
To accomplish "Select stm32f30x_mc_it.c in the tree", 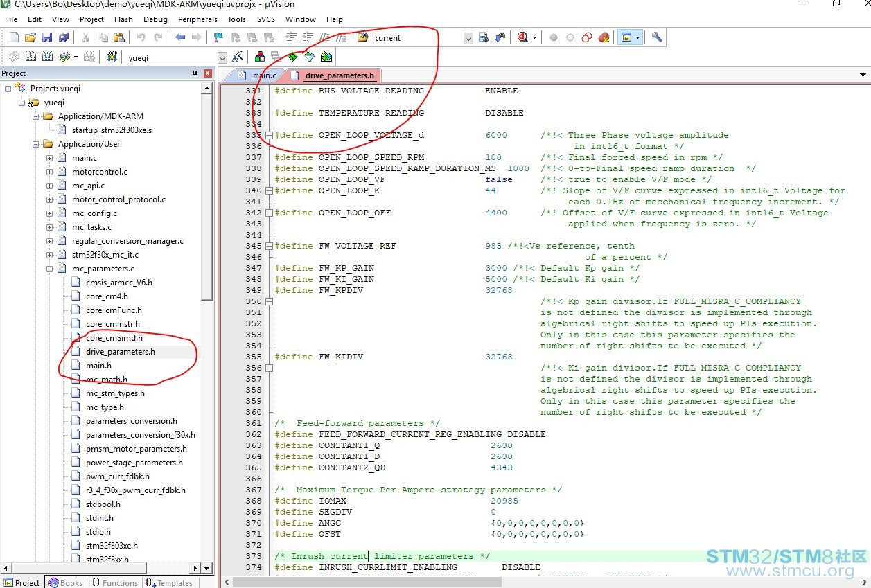I will [105, 255].
